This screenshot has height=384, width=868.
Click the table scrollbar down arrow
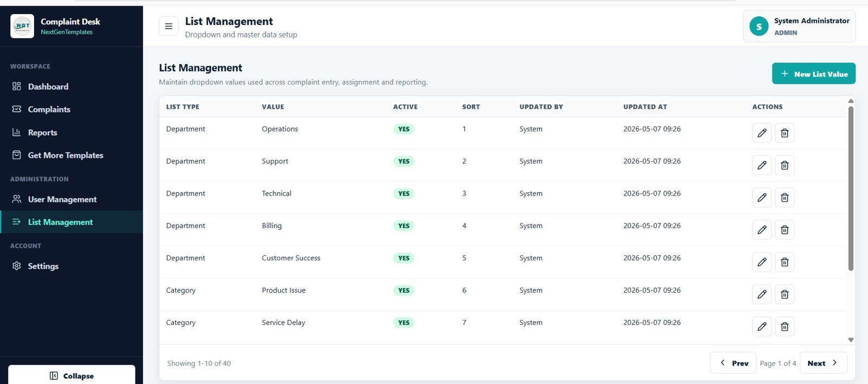(851, 340)
